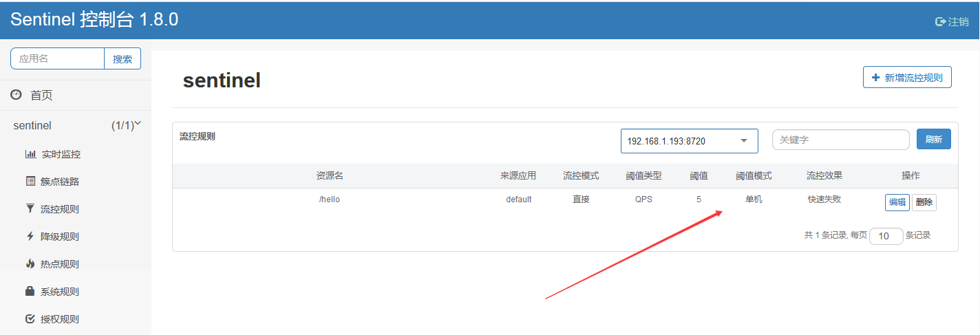Click the plus icon on 新增流控规则
The image size is (980, 335).
[875, 78]
